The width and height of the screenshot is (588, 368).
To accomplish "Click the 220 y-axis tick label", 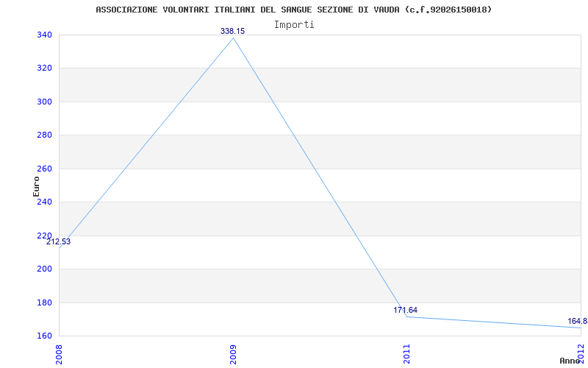I will click(44, 236).
